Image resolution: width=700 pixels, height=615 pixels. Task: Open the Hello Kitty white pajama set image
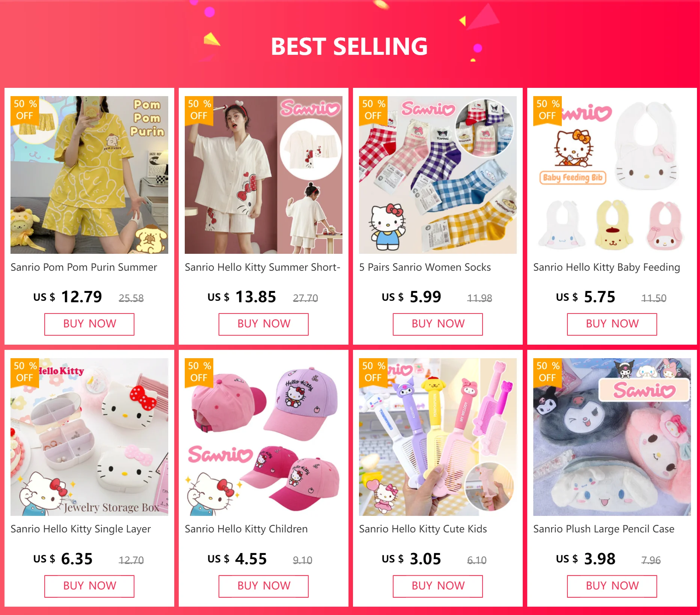coord(264,175)
